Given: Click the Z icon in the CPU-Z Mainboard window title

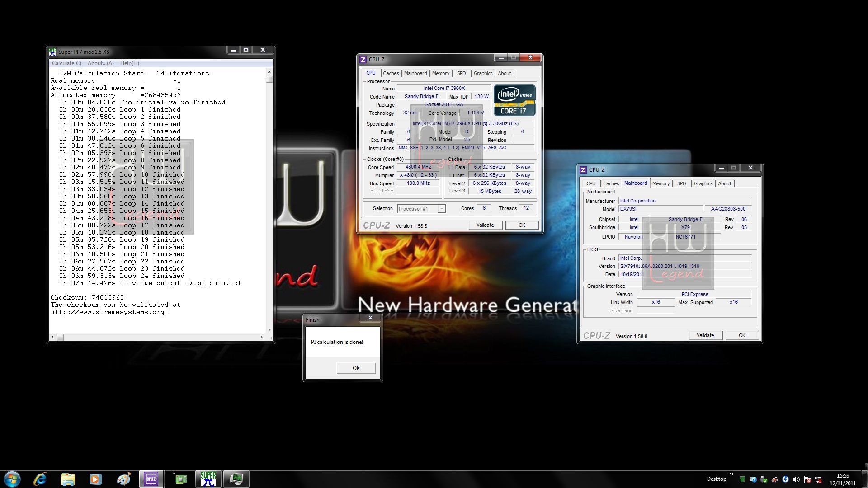Looking at the screenshot, I should [583, 170].
